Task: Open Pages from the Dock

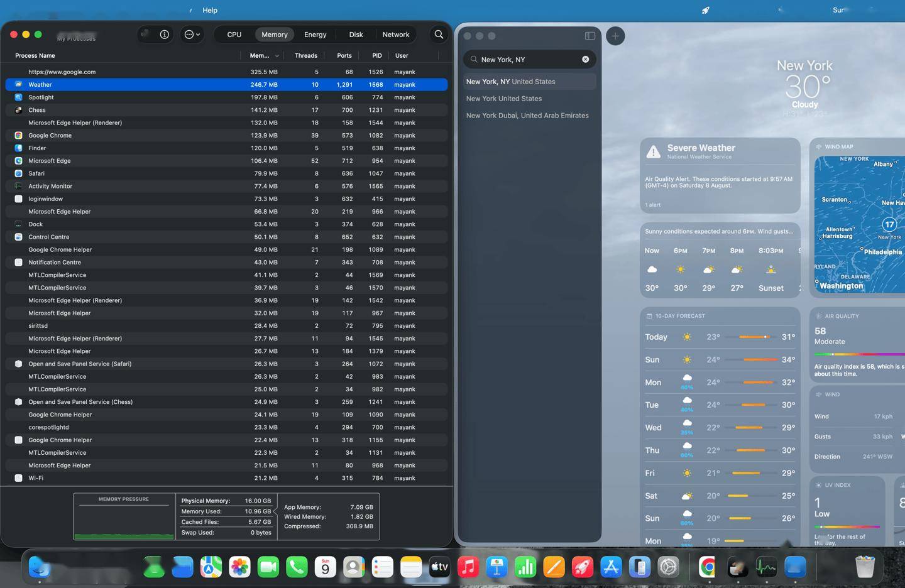Action: pyautogui.click(x=554, y=567)
